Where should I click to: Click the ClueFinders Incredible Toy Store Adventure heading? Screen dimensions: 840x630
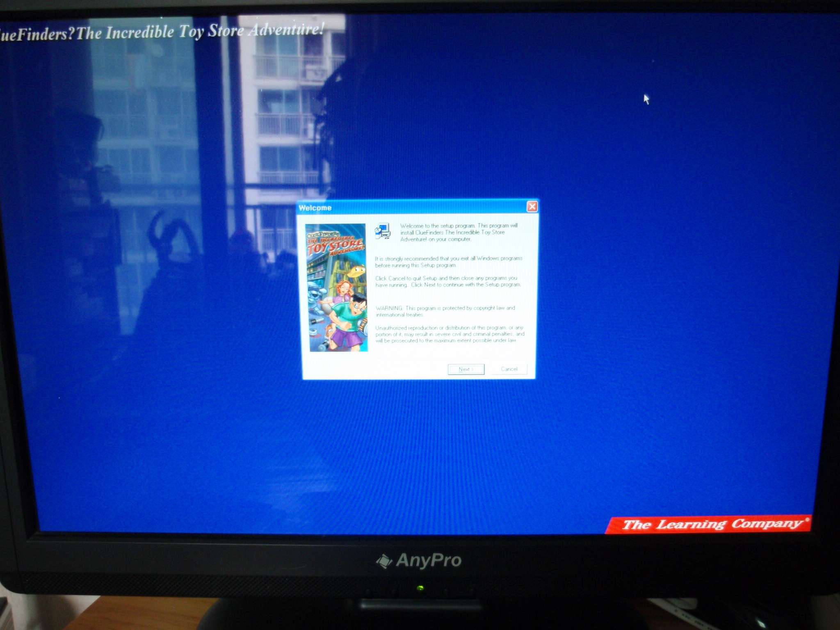pyautogui.click(x=162, y=32)
